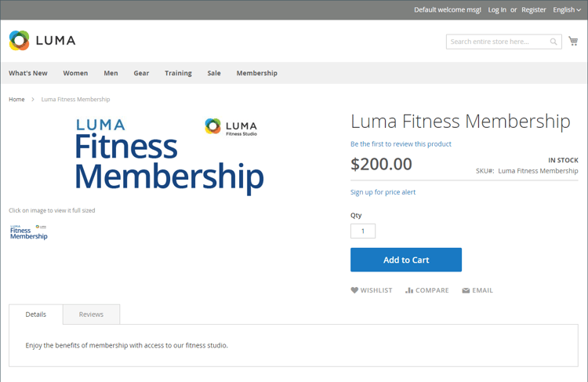The image size is (588, 382).
Task: Add product to Wishlist heart icon
Action: click(x=354, y=290)
